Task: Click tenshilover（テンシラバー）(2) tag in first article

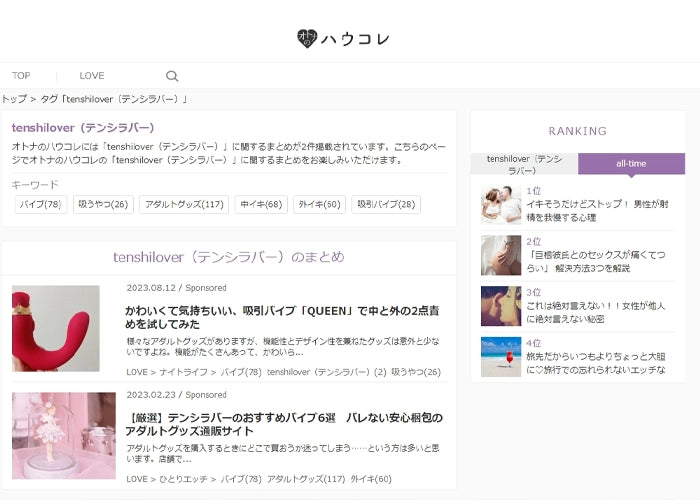Action: 326,372
